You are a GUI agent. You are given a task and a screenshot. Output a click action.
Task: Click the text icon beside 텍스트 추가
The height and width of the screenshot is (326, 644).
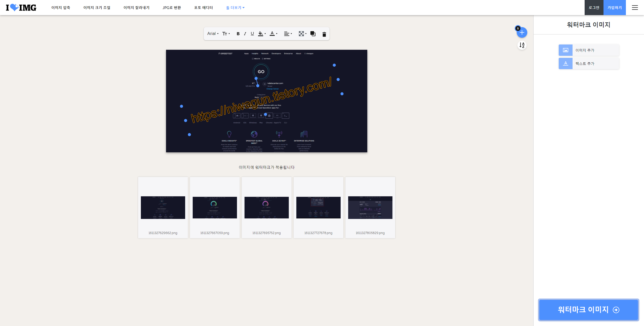(x=566, y=64)
